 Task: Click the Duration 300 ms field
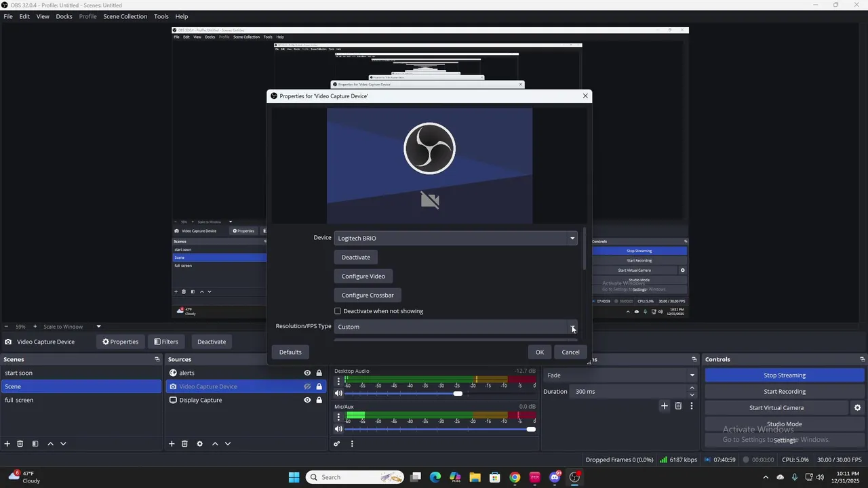(629, 392)
